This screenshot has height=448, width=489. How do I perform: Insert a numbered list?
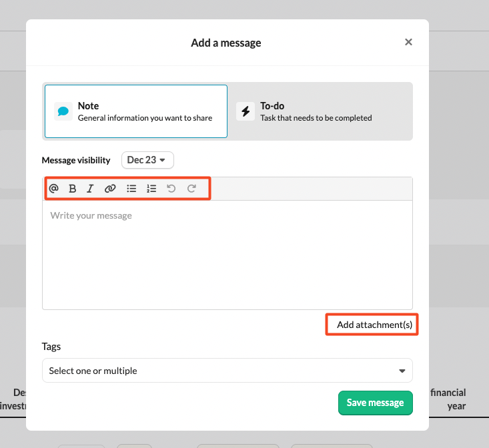click(151, 189)
